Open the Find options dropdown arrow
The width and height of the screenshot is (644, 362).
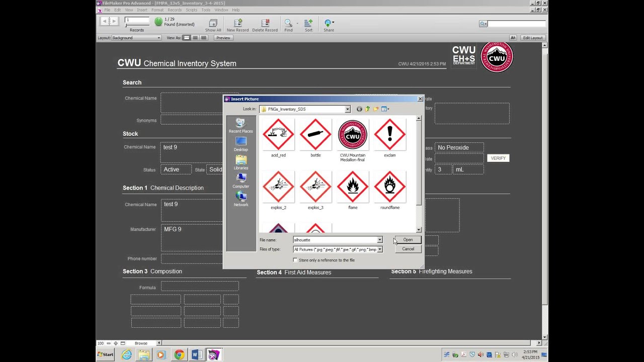(297, 23)
